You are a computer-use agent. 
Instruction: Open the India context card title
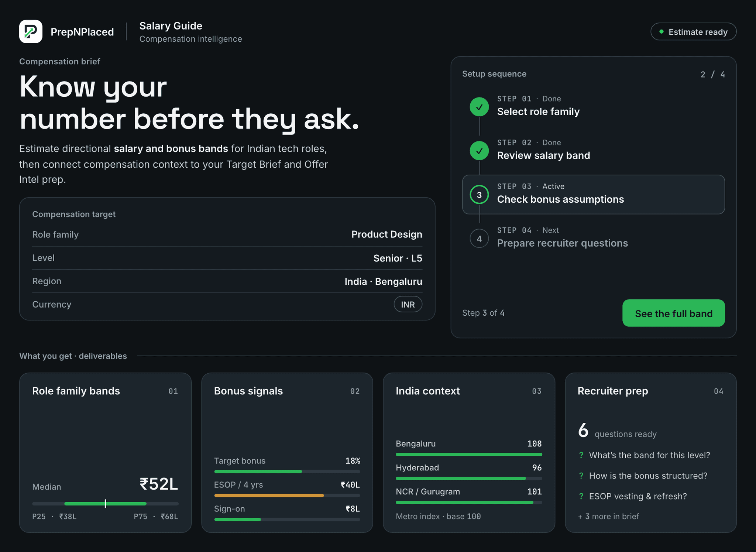[428, 391]
